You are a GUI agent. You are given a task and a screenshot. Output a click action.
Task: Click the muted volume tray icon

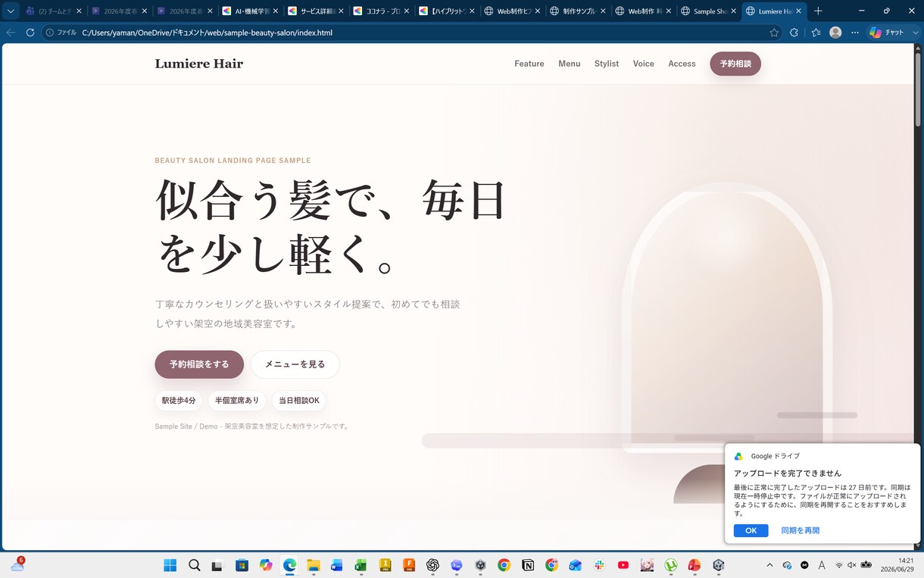(x=852, y=565)
